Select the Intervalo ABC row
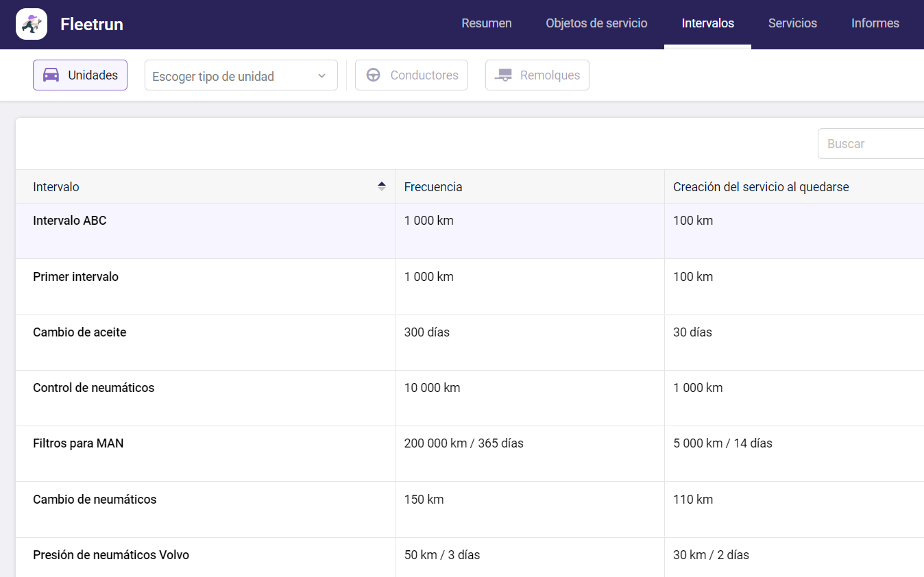Screen dimensions: 924x577 [x=470, y=231]
